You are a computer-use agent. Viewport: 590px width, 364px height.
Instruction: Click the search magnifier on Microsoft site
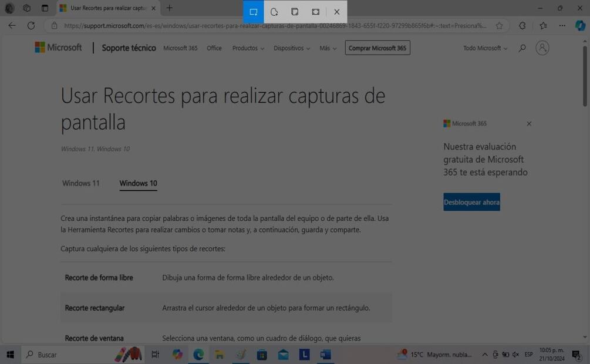pyautogui.click(x=522, y=48)
